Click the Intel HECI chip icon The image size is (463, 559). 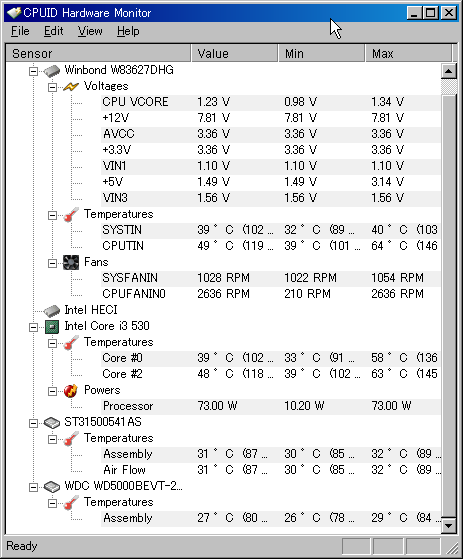coord(52,311)
